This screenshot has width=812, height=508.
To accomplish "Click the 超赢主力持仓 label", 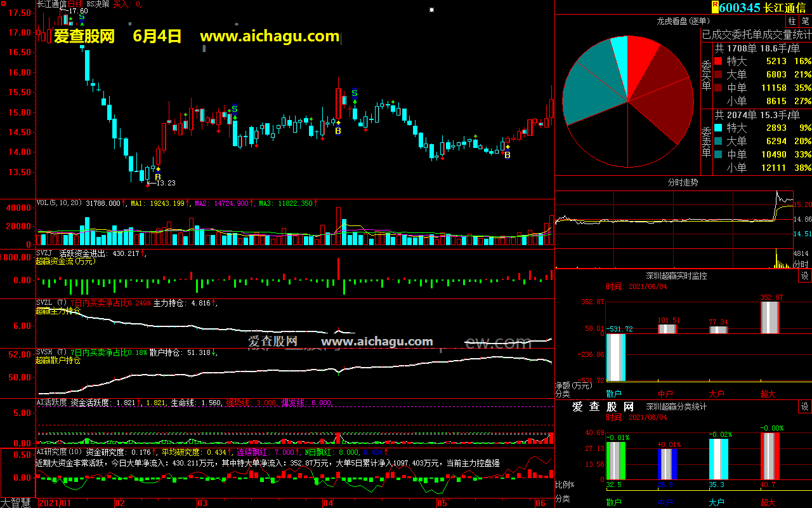I will click(58, 311).
